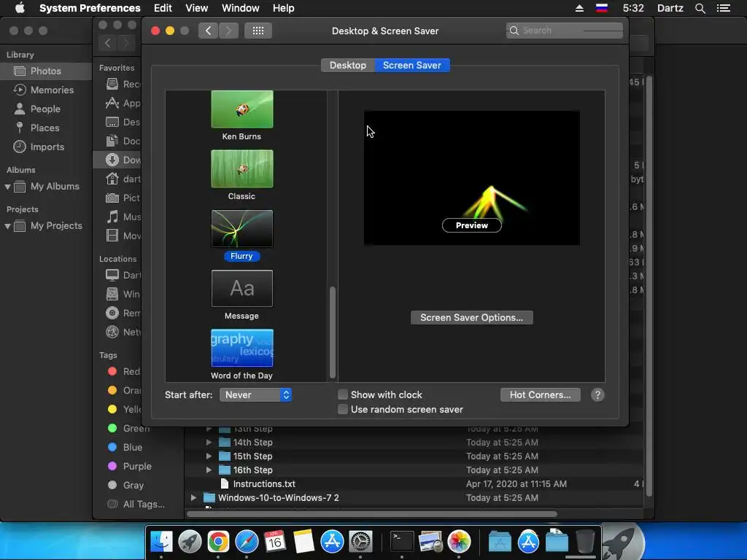Select Word of the Day screen saver
The height and width of the screenshot is (560, 747).
coord(242,348)
